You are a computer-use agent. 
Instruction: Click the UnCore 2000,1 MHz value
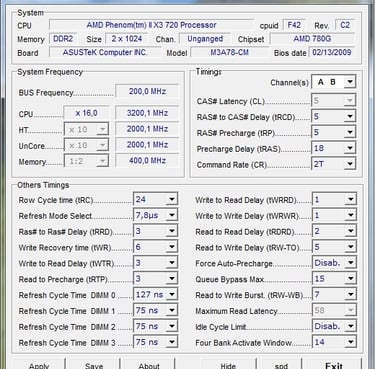[147, 145]
